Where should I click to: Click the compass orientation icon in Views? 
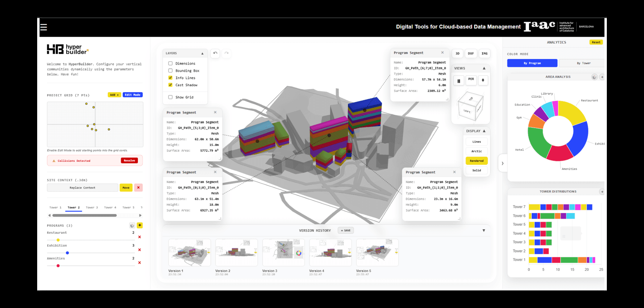point(483,80)
